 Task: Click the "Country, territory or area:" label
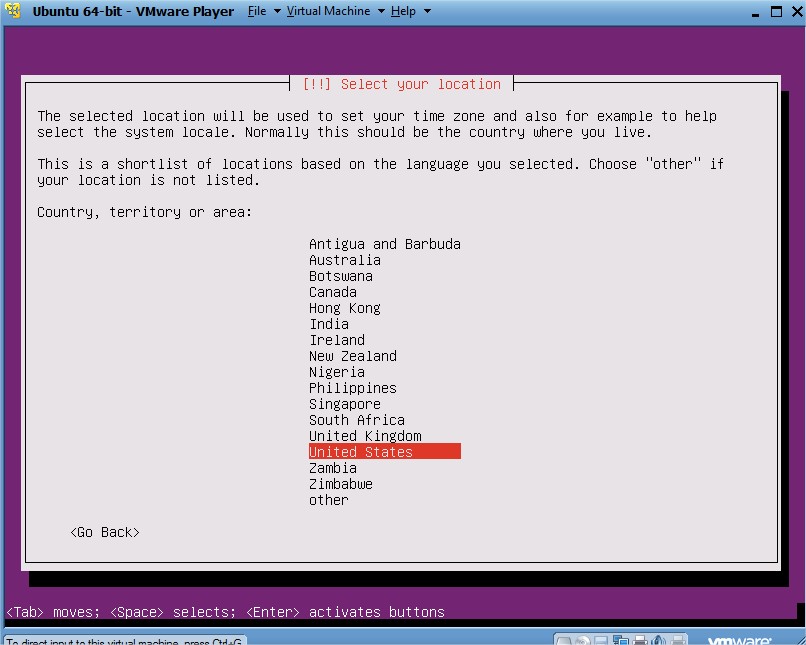pyautogui.click(x=144, y=212)
